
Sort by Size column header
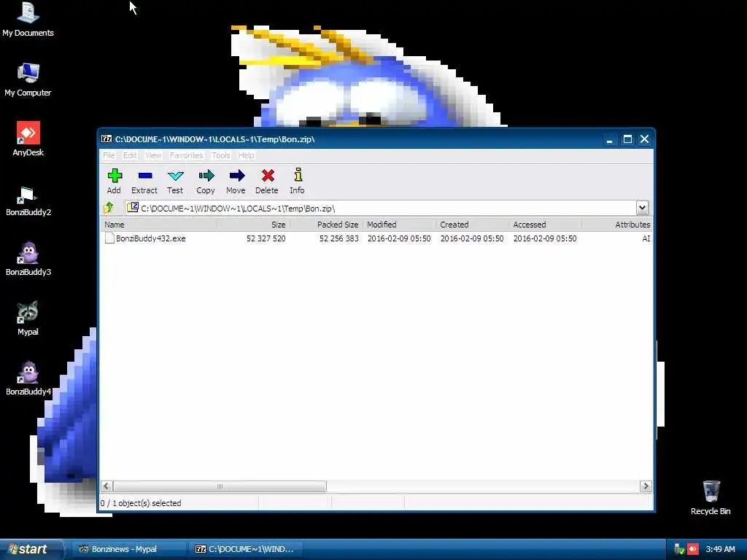click(x=253, y=225)
